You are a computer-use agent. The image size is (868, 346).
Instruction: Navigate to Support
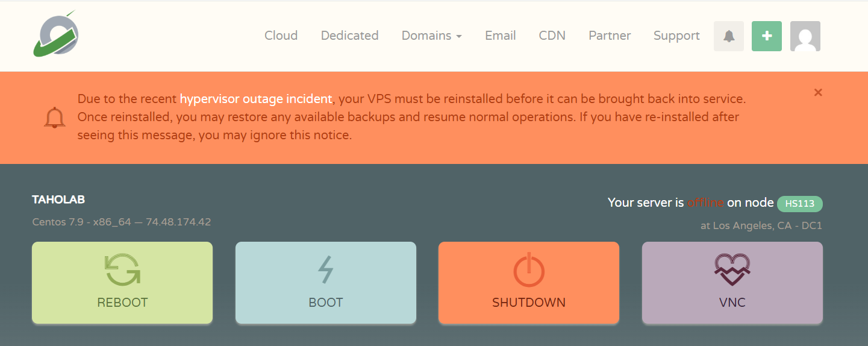pos(676,36)
